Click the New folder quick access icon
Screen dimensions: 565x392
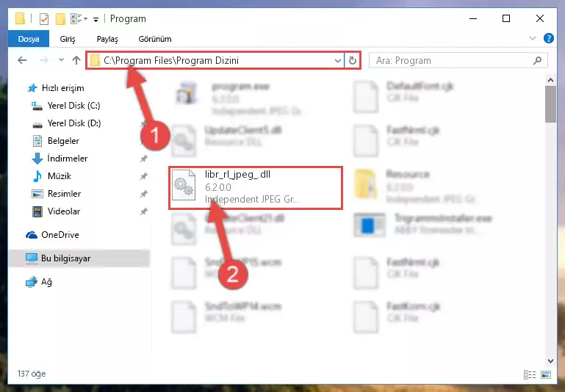pos(60,18)
